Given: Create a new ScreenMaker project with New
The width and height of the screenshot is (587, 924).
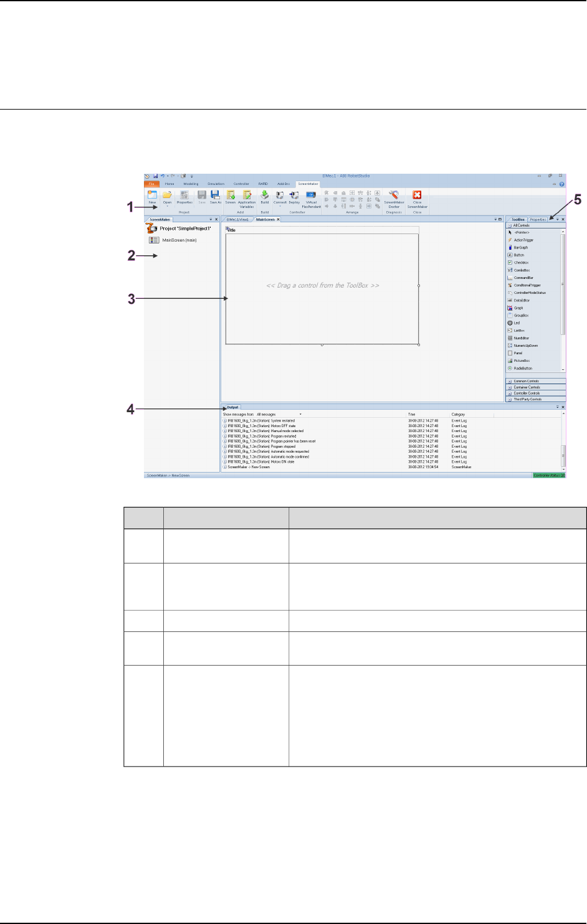Looking at the screenshot, I should [x=152, y=197].
